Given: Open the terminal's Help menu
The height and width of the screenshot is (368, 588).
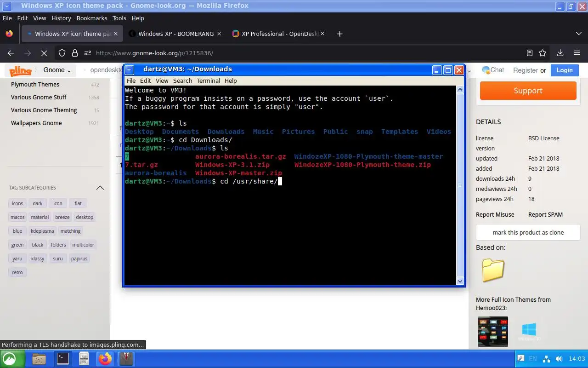Looking at the screenshot, I should click(231, 80).
